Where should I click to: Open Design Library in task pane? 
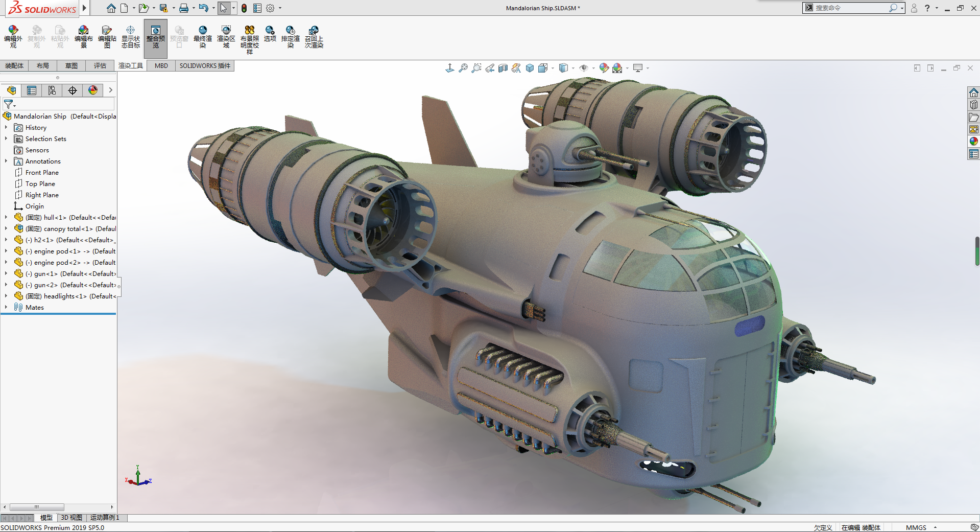tap(974, 105)
